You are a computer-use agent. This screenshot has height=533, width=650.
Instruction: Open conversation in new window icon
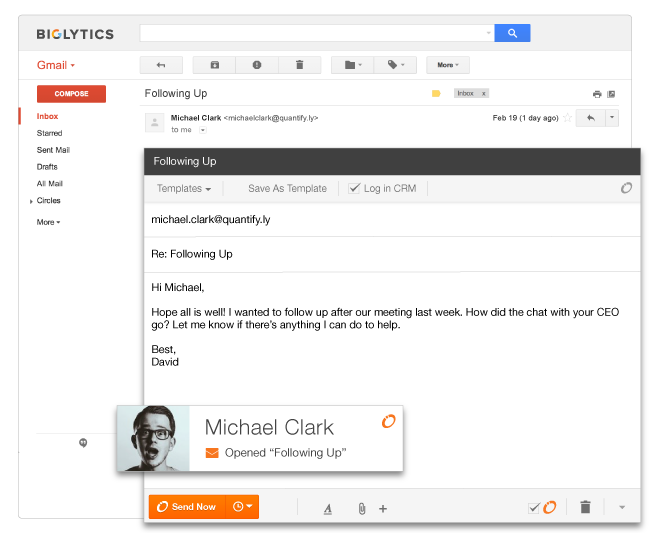coord(611,94)
